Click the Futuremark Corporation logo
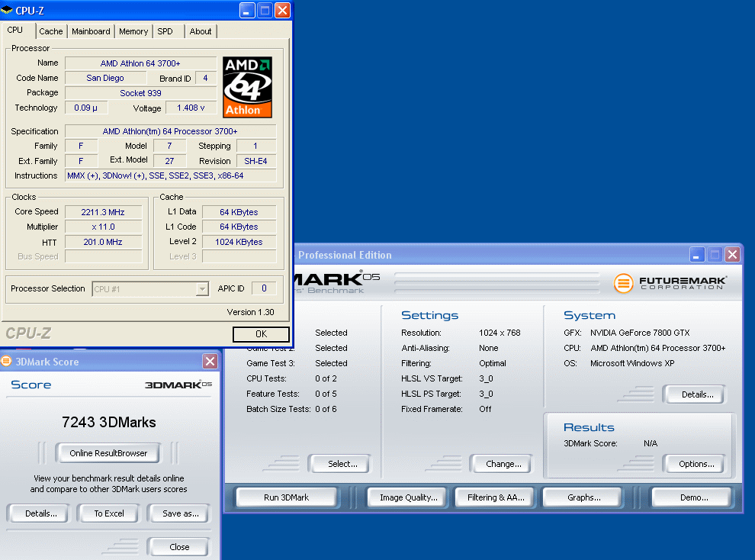Screen dimensions: 755x560 tap(670, 282)
